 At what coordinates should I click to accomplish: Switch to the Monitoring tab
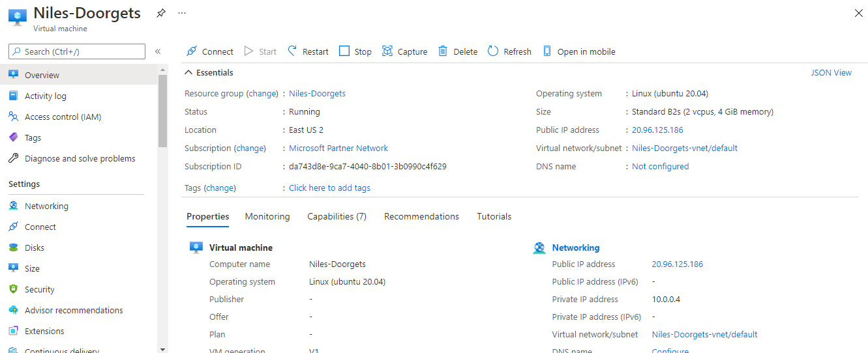267,216
